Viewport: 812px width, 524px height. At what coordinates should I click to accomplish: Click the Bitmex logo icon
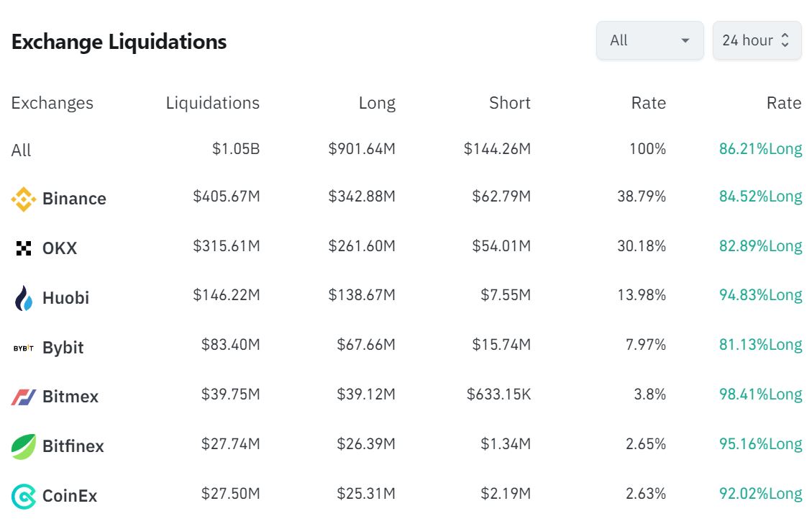[24, 397]
